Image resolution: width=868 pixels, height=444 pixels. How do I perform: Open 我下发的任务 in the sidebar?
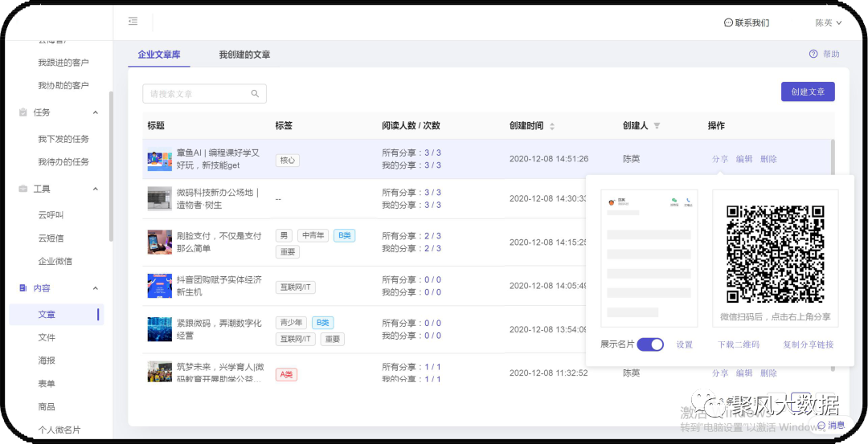point(63,139)
